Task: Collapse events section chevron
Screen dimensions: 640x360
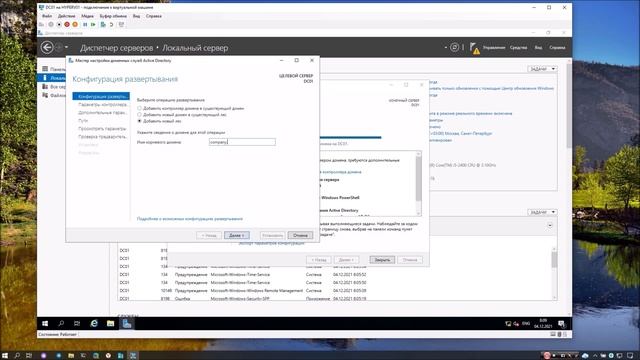Action: 550,225
